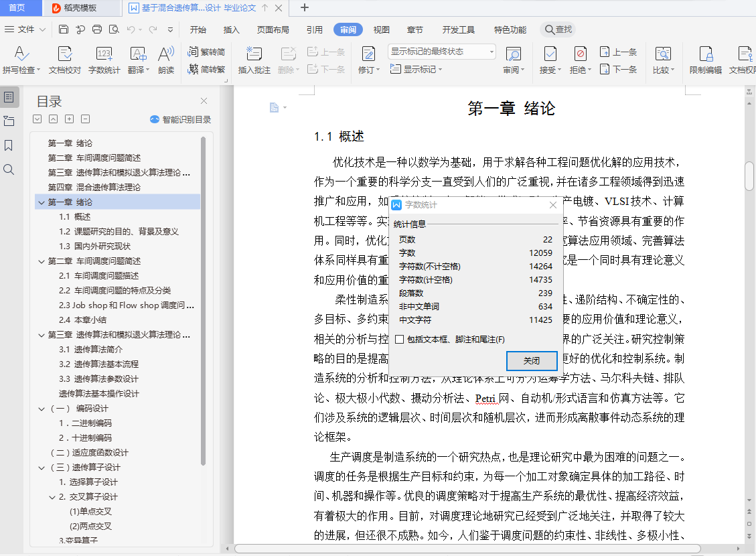Switch to the 开始 ribbon tab

tap(198, 30)
